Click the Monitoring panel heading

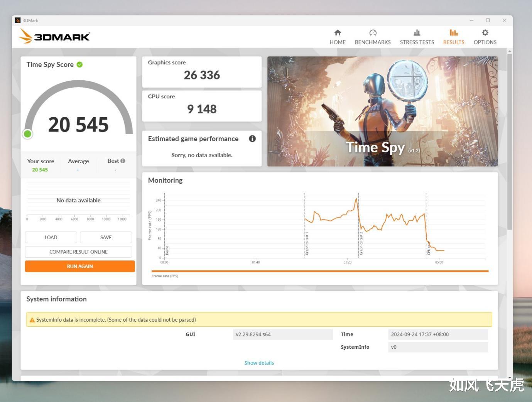point(165,180)
